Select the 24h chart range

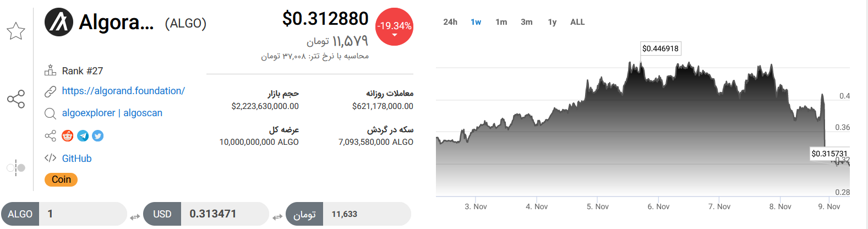450,22
